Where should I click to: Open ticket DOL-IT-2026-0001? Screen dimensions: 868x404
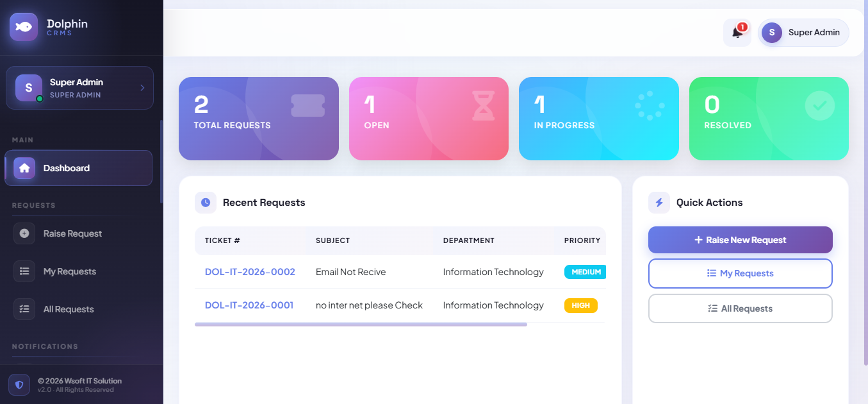[x=249, y=305]
